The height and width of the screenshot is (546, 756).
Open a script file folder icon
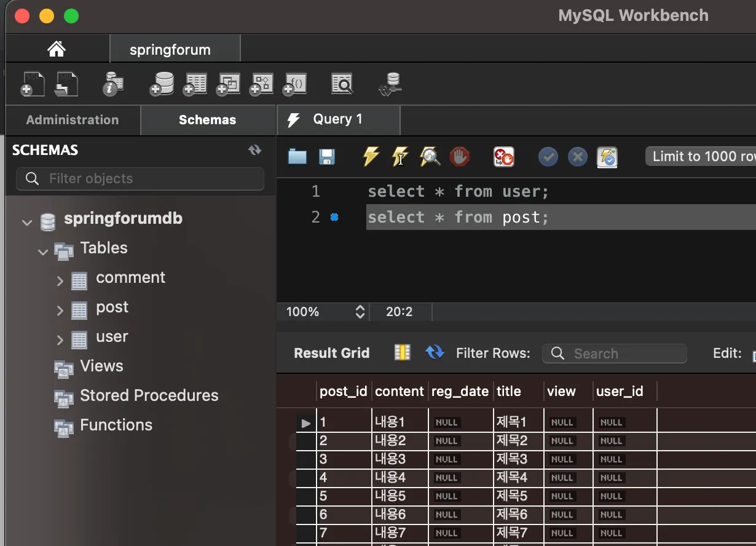click(x=297, y=157)
